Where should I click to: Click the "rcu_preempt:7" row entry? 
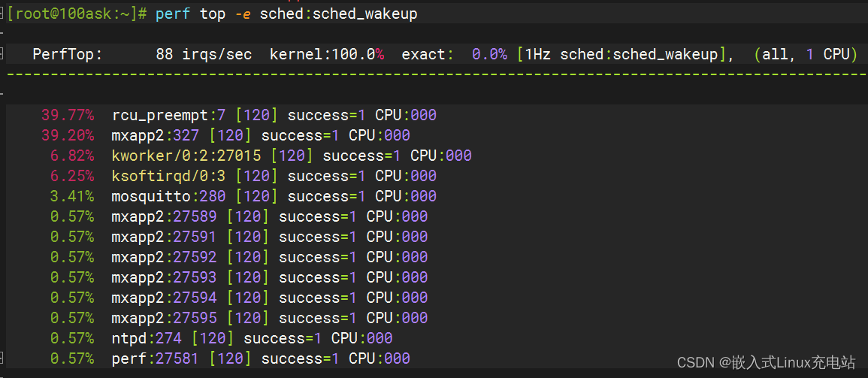click(168, 115)
